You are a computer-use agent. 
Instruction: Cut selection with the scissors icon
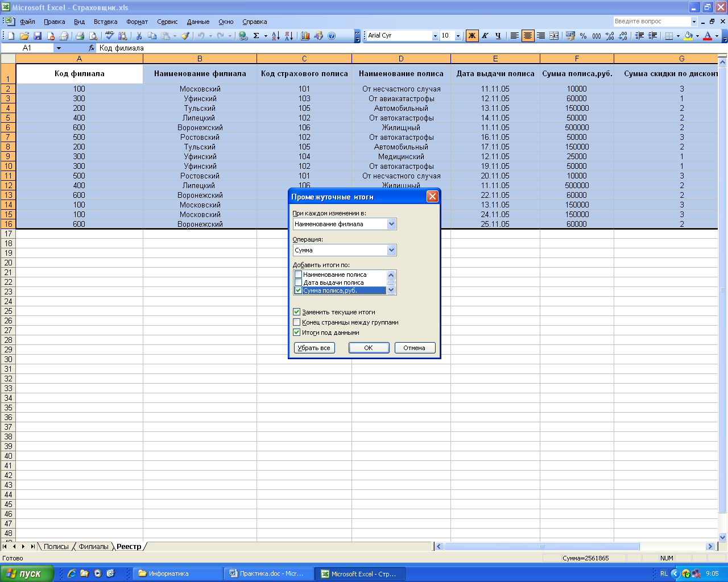(x=139, y=36)
